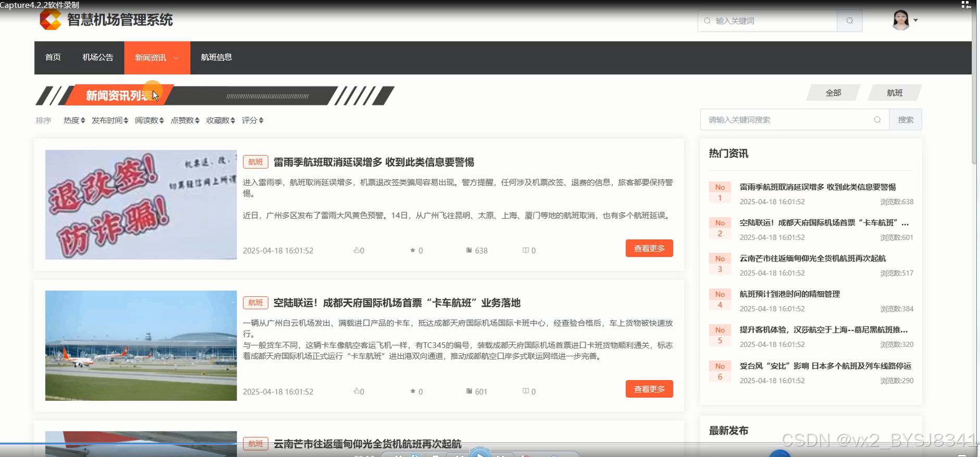Open article 雷雨季航班取消延误增多 in the list
The width and height of the screenshot is (980, 457).
click(x=374, y=162)
